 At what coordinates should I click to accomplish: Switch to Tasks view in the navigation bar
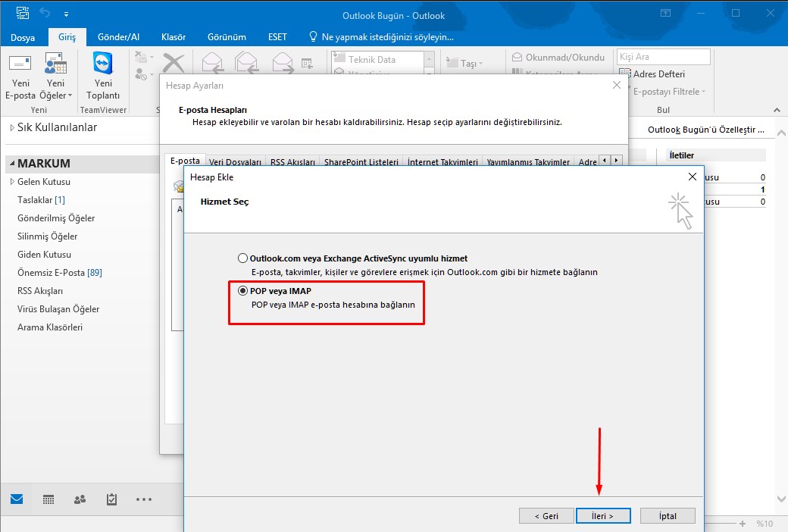pos(111,499)
